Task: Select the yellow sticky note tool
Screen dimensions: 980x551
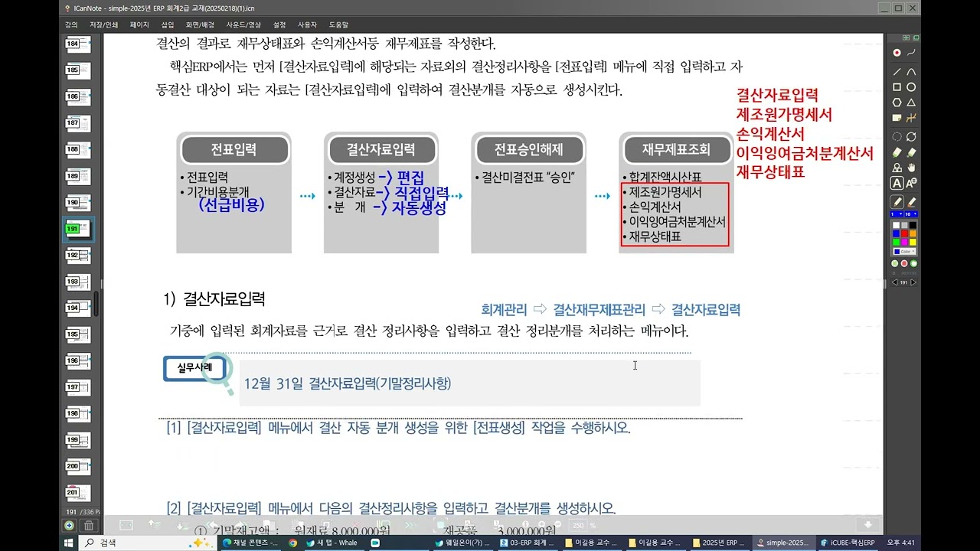Action: [897, 118]
